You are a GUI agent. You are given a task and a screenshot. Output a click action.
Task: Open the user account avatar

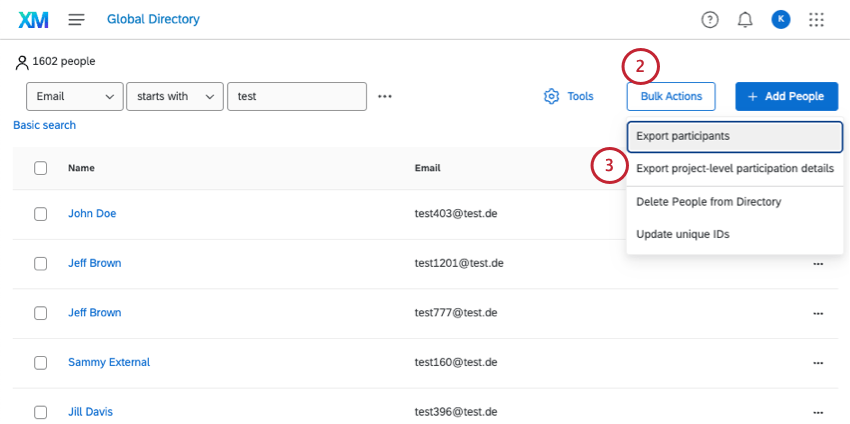click(781, 19)
